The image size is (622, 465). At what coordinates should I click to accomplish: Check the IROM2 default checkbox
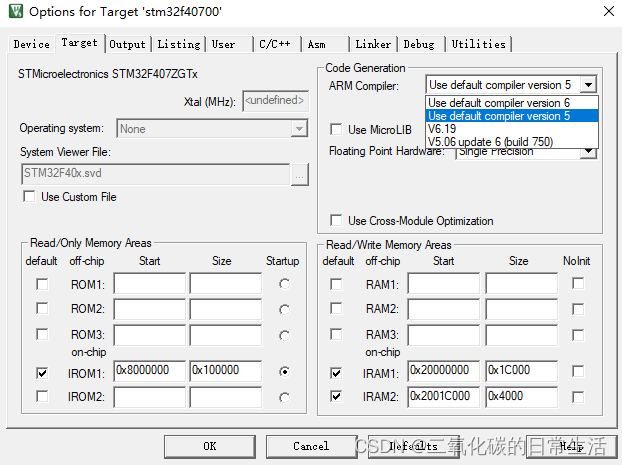[42, 396]
